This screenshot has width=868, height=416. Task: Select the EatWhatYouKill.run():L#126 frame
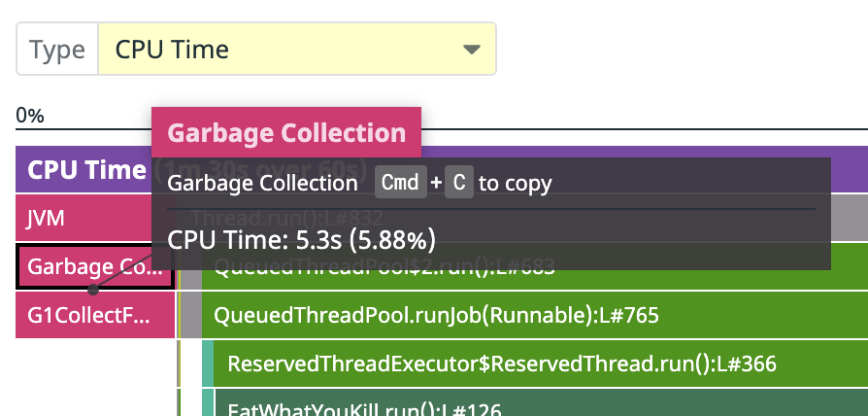542,402
